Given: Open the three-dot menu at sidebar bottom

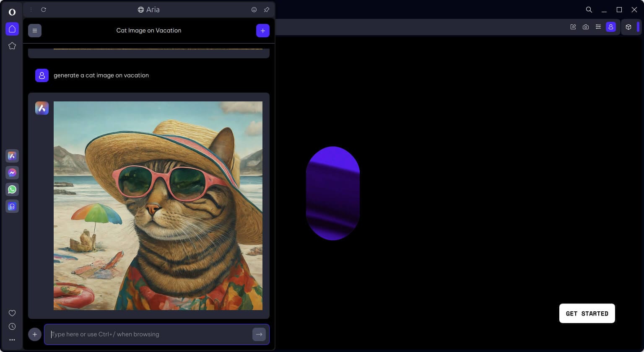Looking at the screenshot, I should [x=12, y=339].
